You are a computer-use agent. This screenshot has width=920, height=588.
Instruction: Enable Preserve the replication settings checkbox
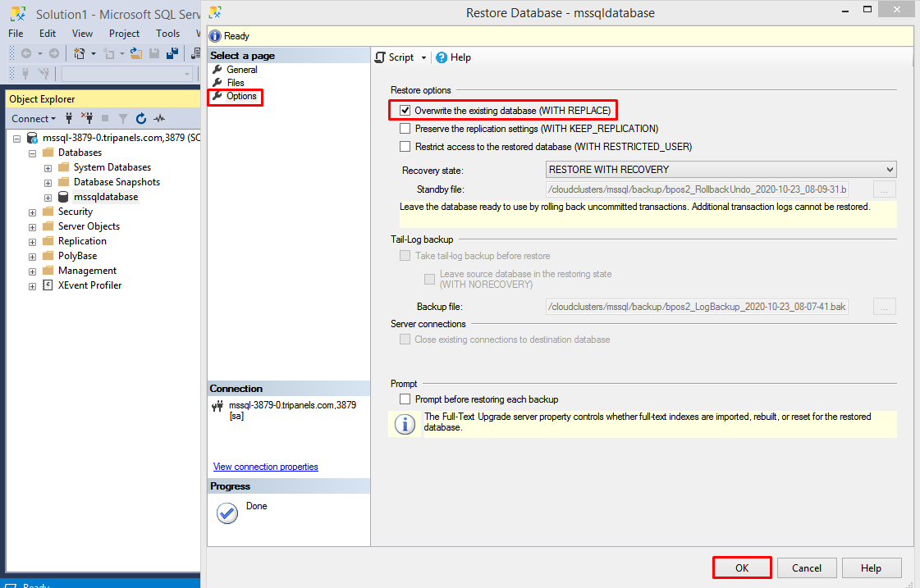[405, 129]
